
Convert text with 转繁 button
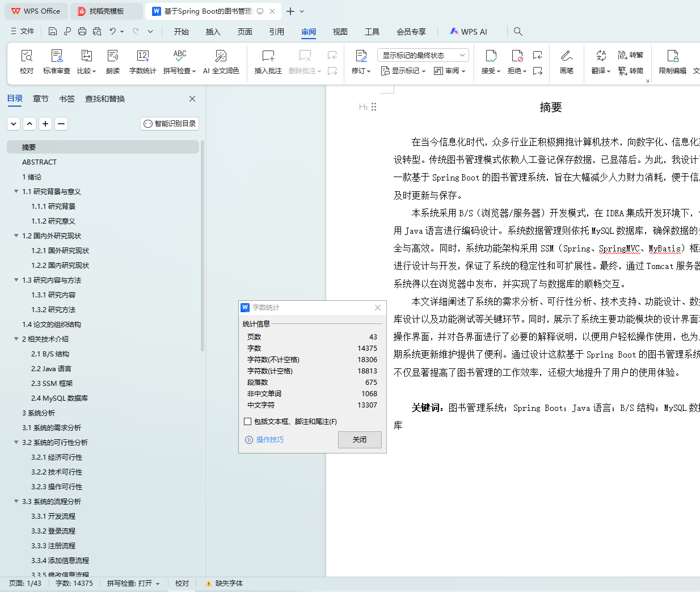[631, 55]
